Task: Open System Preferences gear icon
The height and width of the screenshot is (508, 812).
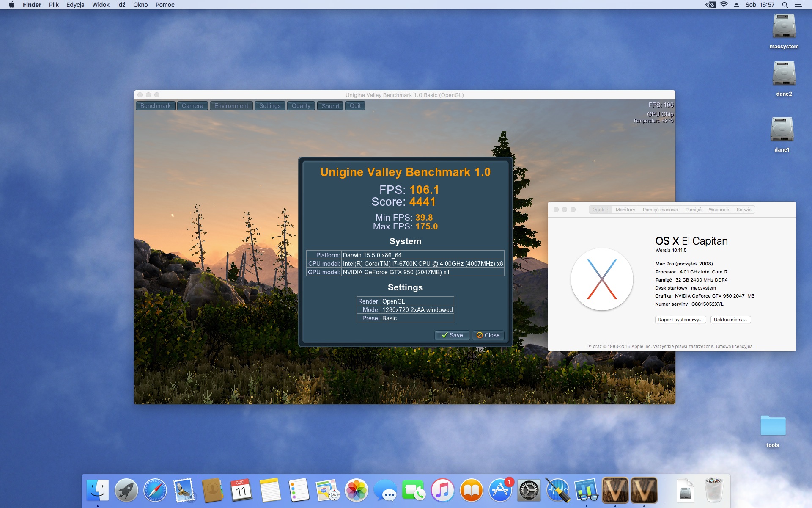Action: coord(529,491)
